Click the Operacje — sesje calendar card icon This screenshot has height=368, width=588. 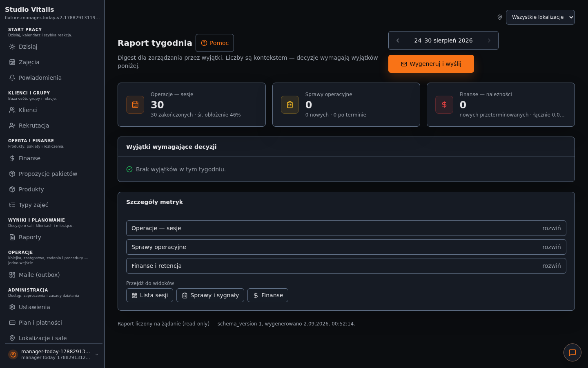click(x=135, y=105)
